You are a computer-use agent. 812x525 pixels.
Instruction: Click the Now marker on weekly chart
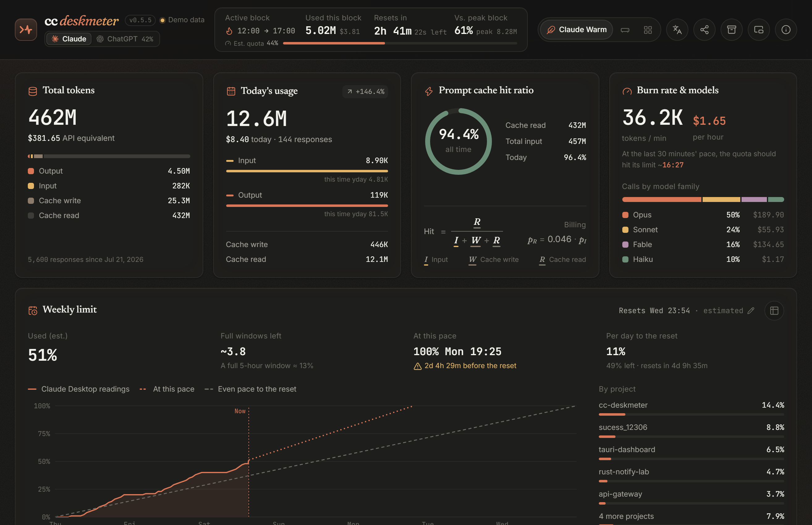click(x=240, y=411)
